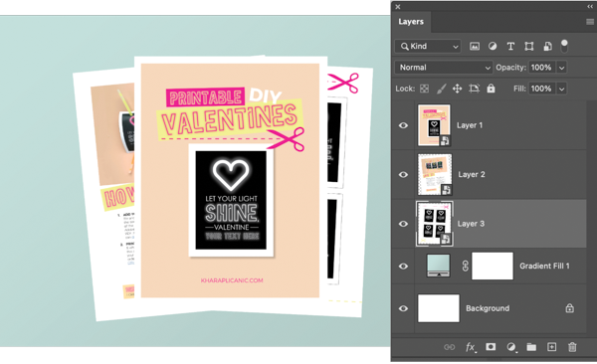Lock image pixels brush icon
597x364 pixels.
[441, 89]
